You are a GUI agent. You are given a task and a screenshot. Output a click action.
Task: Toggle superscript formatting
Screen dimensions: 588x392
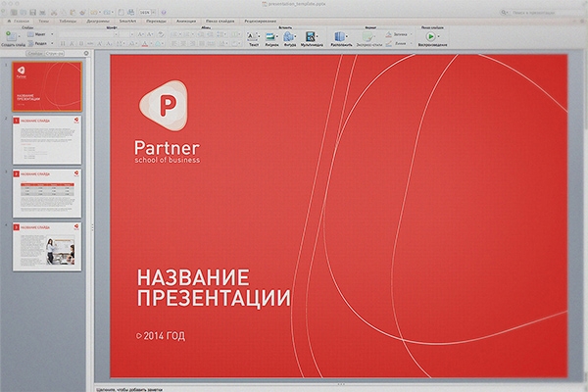100,43
